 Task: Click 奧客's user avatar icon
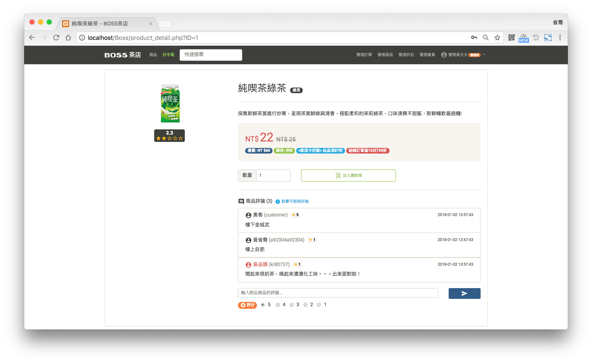[248, 215]
